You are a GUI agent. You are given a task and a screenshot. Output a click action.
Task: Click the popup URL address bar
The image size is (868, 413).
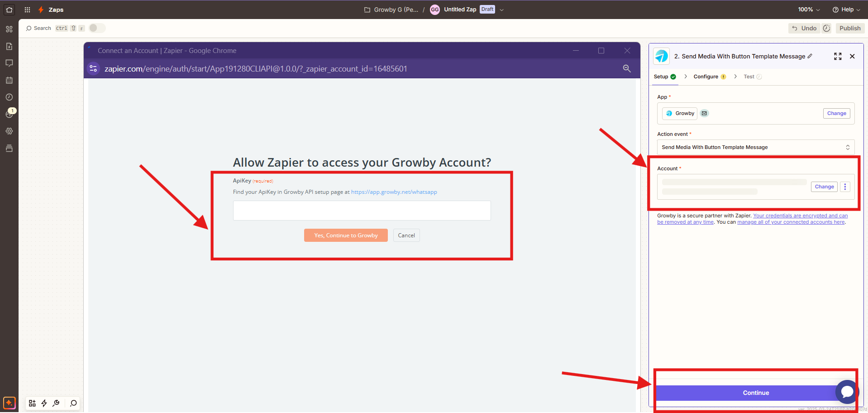click(x=256, y=69)
